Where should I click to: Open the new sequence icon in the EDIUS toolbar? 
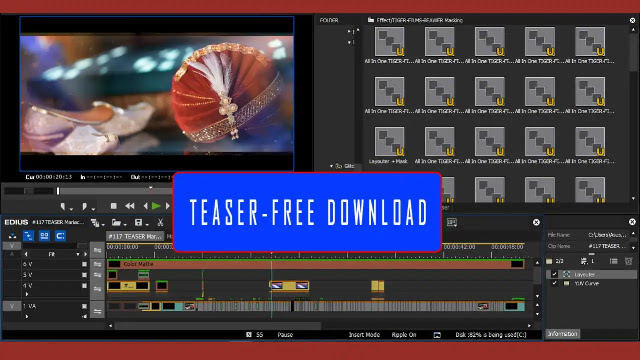pyautogui.click(x=95, y=222)
